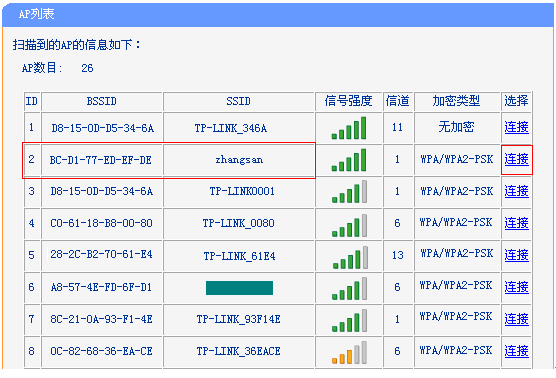This screenshot has height=378, width=556.
Task: Click signal bars in row ID 6
Action: (x=349, y=289)
